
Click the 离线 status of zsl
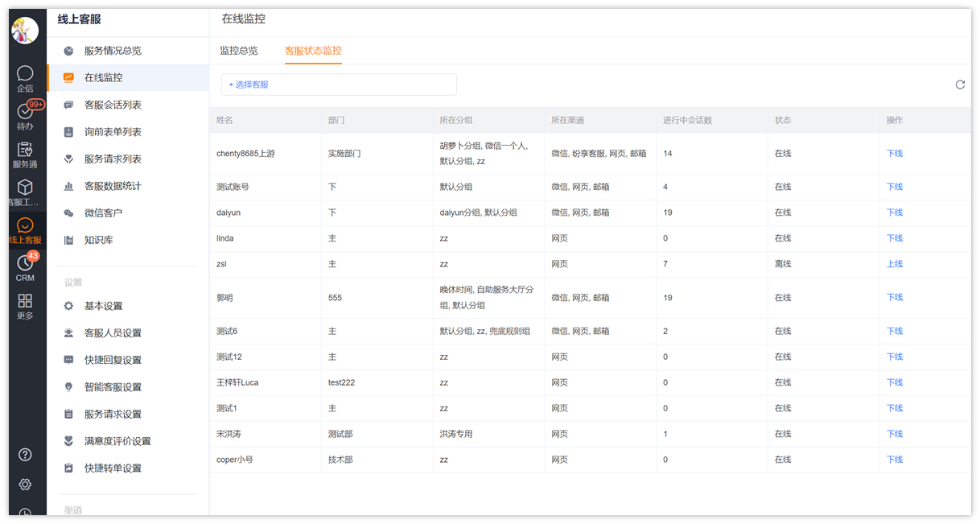[x=783, y=264]
